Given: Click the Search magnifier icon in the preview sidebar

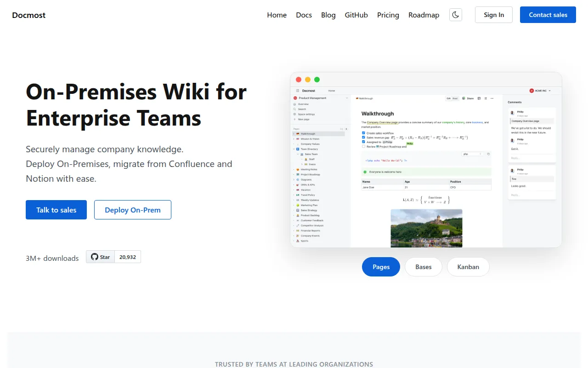Looking at the screenshot, I should tap(295, 109).
